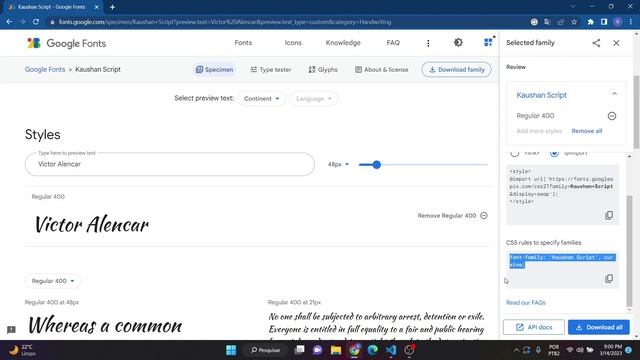Screen dimensions: 640x360
Task: Open the Chrome profile avatar
Action: coord(618,22)
